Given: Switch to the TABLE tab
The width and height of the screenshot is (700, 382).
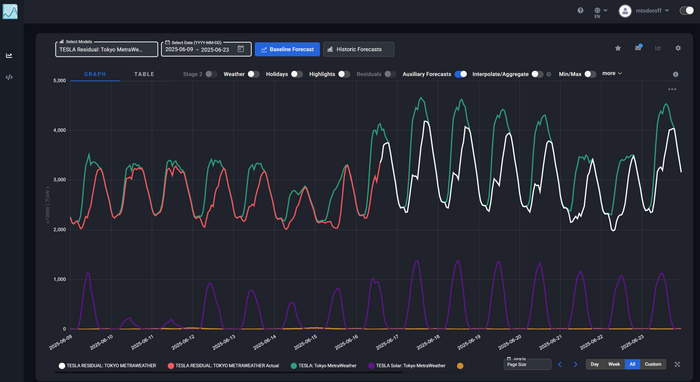Looking at the screenshot, I should [144, 74].
